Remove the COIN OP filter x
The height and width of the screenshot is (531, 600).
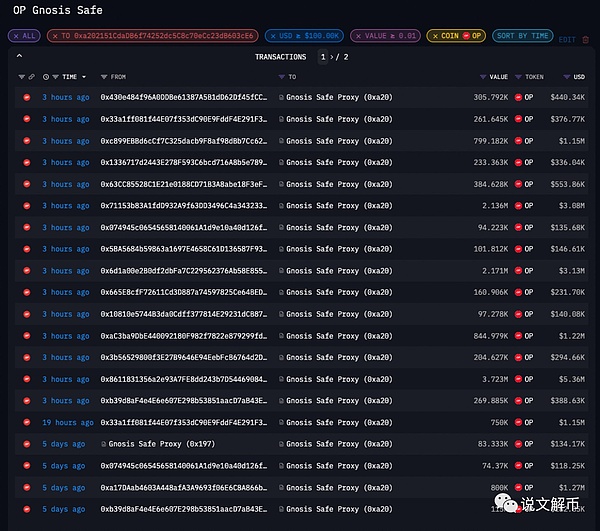click(x=435, y=36)
